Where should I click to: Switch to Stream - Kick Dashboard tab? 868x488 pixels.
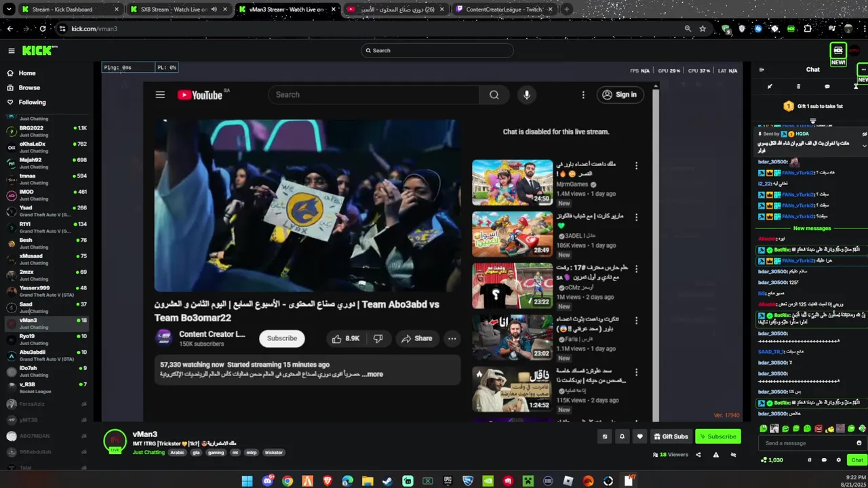coord(70,9)
